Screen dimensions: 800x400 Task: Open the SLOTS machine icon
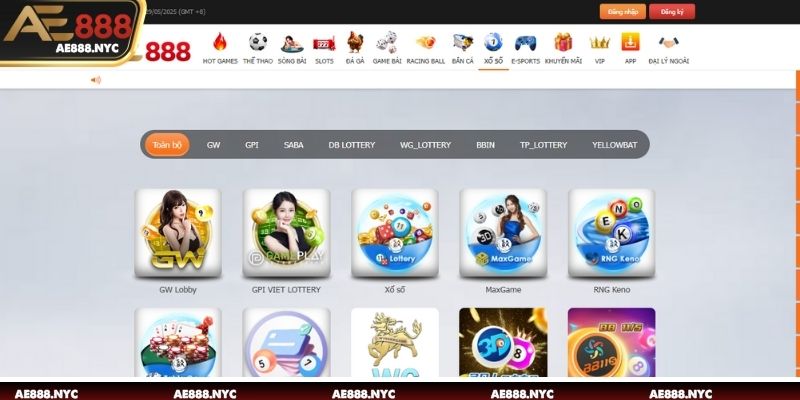click(324, 44)
